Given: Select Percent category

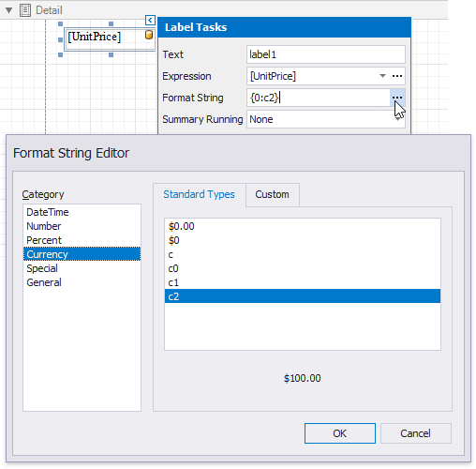Looking at the screenshot, I should coord(82,240).
